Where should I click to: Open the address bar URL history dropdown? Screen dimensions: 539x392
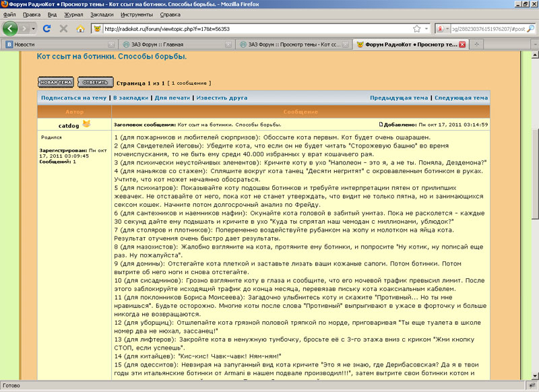point(426,29)
